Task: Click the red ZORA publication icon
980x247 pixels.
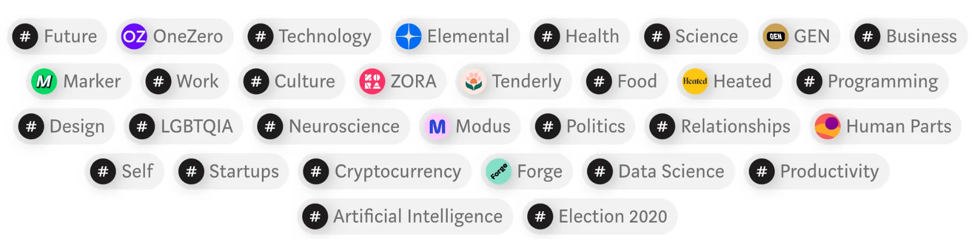Action: click(x=372, y=82)
